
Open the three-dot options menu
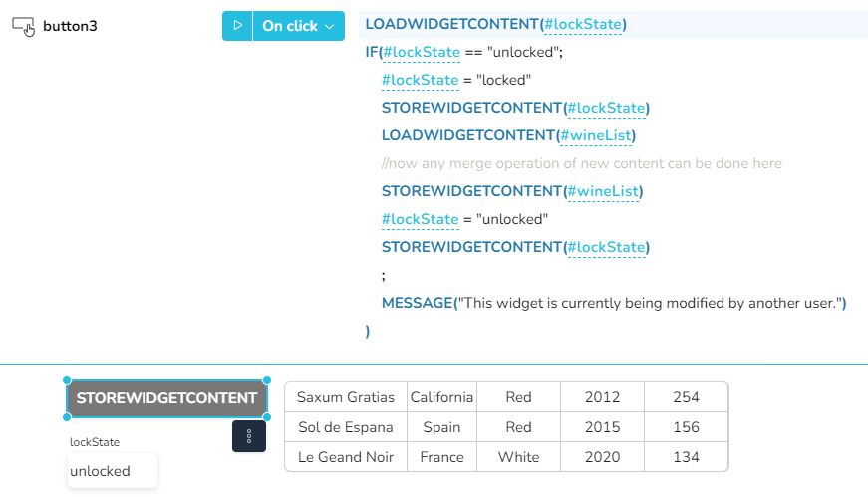[249, 436]
